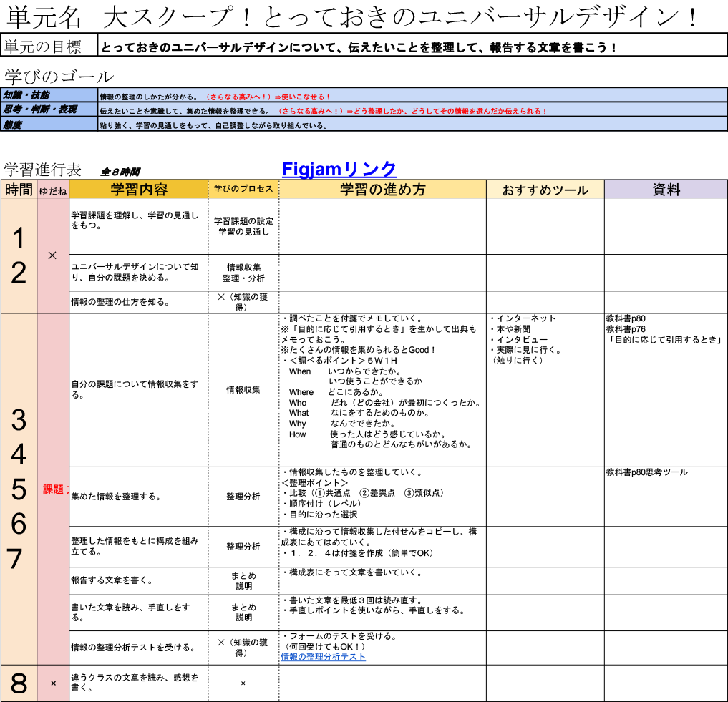
Task: Click the 学習の進め方 column header
Action: (x=382, y=190)
